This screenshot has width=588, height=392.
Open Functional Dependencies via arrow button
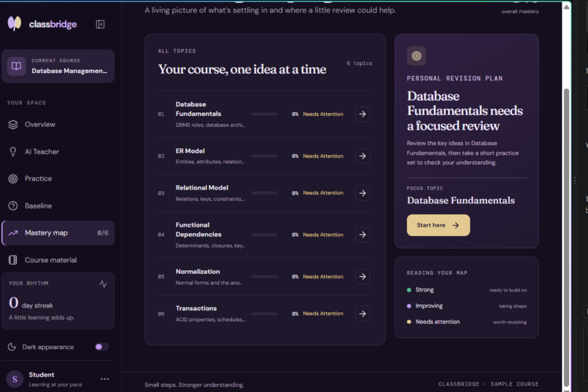coord(363,235)
